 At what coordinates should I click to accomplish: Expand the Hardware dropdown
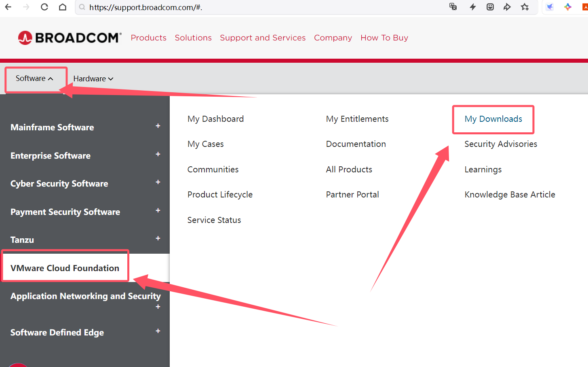click(x=93, y=79)
